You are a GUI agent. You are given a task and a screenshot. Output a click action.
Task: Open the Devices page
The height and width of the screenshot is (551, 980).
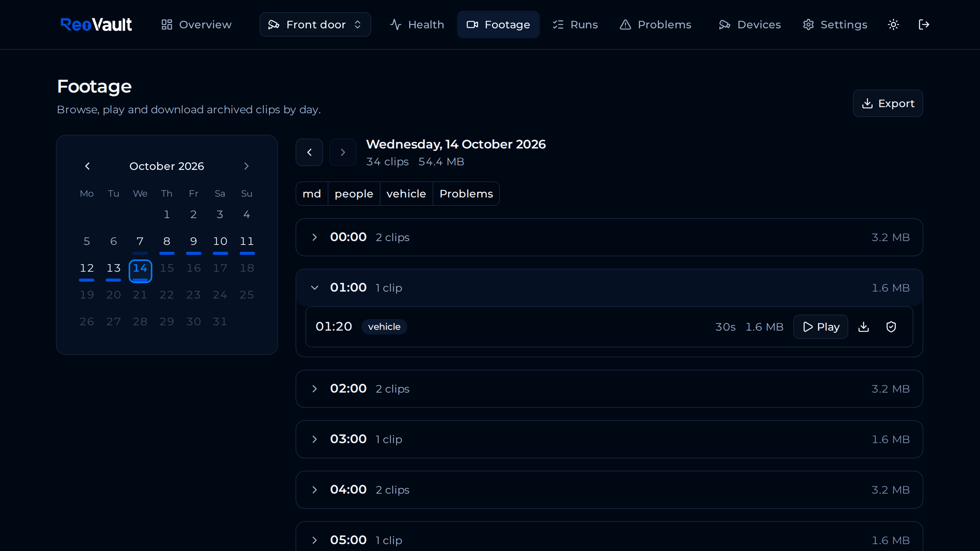pyautogui.click(x=750, y=24)
